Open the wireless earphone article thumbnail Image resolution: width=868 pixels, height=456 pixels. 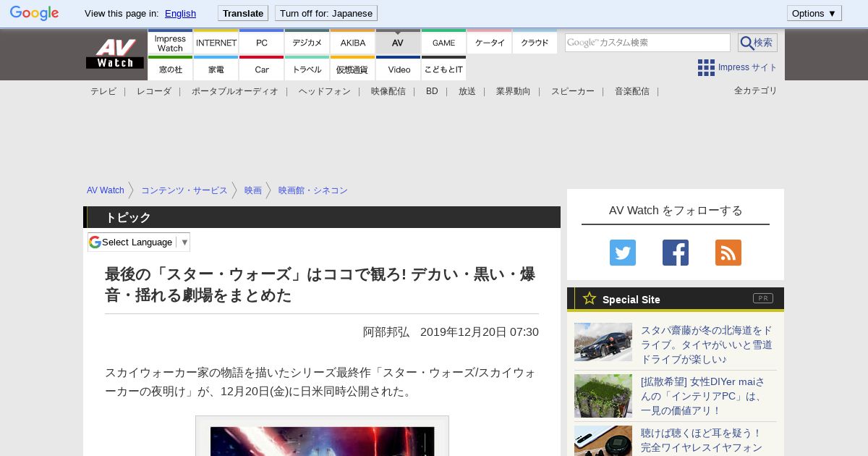click(x=603, y=441)
